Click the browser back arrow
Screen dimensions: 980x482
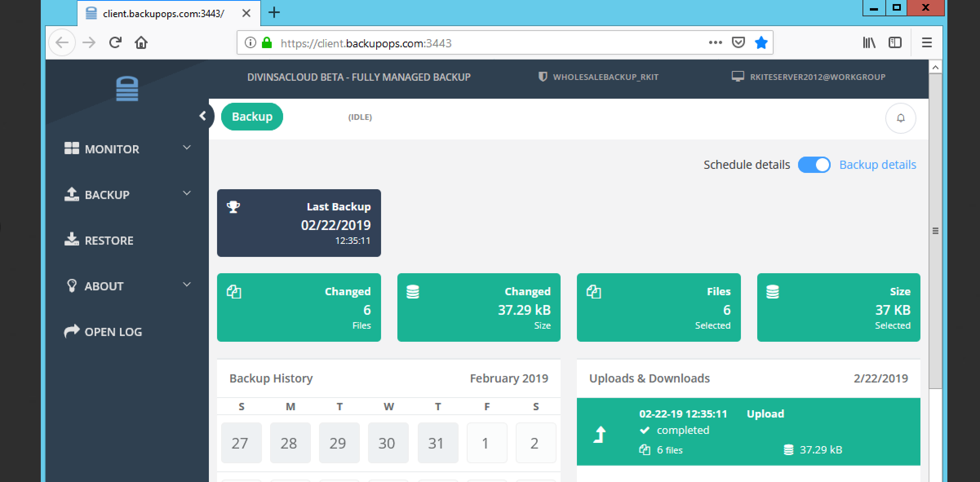tap(62, 42)
